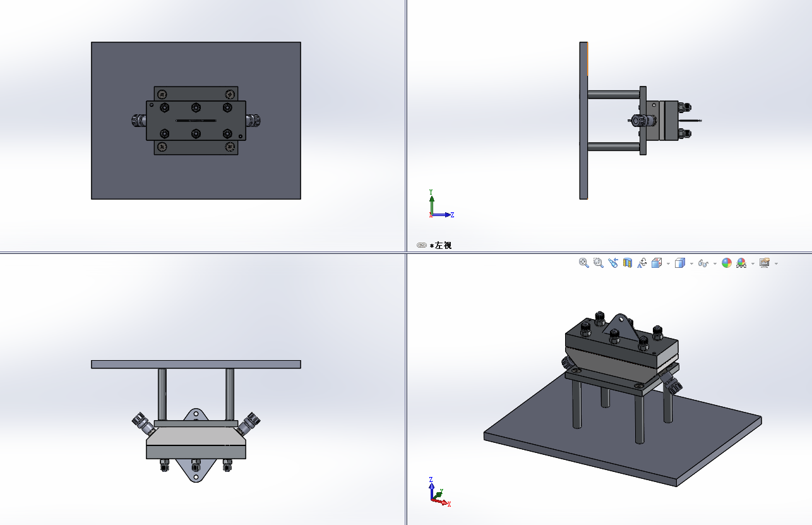Viewport: 812px width, 525px height.
Task: Expand the View Orientation dropdown arrow
Action: [x=668, y=263]
